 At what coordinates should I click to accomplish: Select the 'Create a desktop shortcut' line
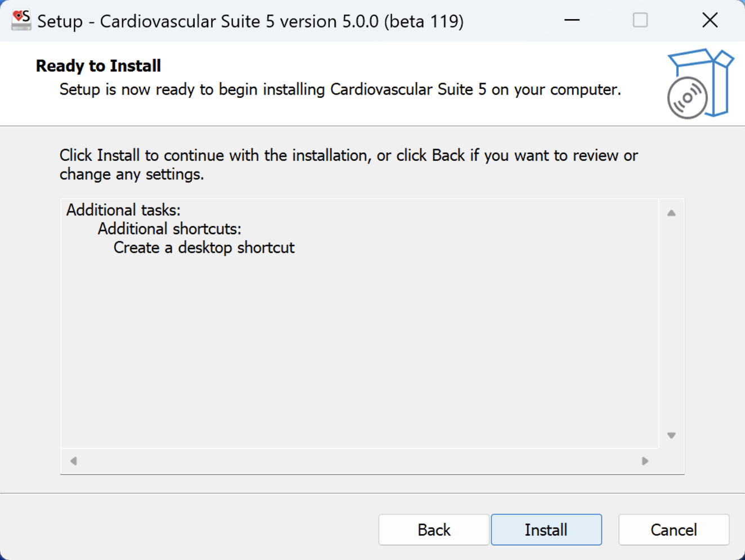point(204,247)
